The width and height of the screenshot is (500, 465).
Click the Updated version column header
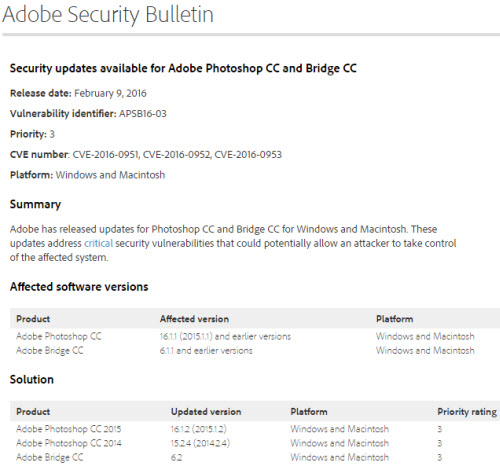click(206, 412)
